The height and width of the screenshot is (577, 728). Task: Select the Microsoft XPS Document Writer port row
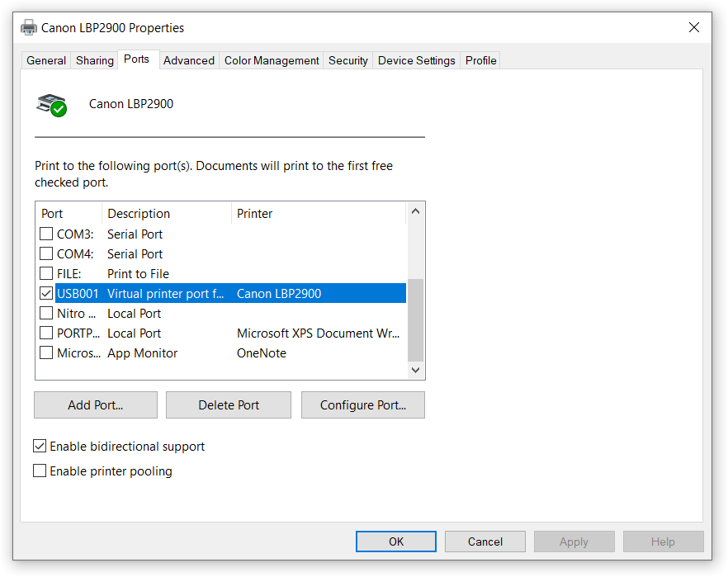click(223, 333)
